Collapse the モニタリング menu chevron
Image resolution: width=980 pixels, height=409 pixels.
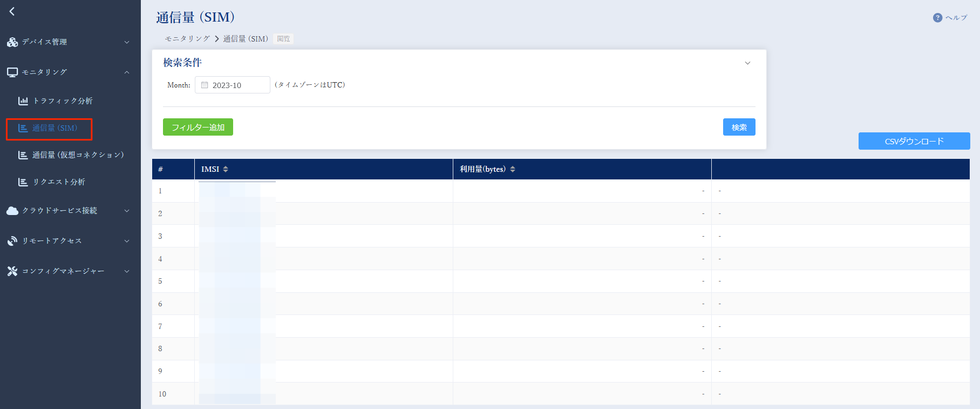point(127,72)
